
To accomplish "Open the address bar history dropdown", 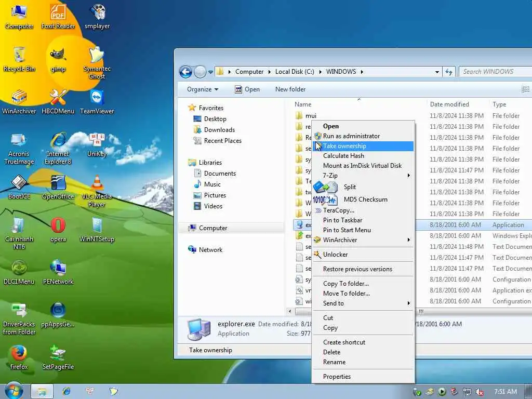I will pyautogui.click(x=437, y=72).
